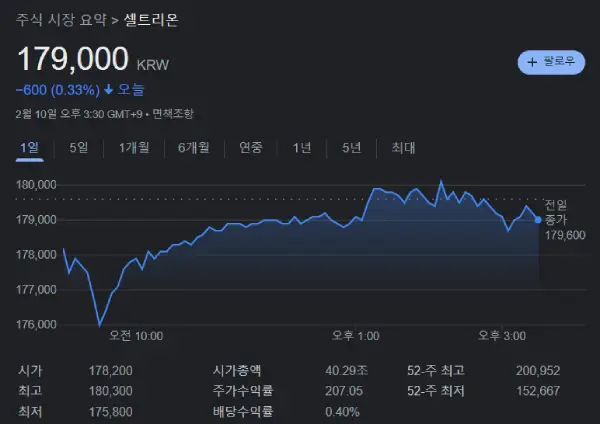The height and width of the screenshot is (424, 600).
Task: Click the 177,000 y-axis label
Action: pyautogui.click(x=36, y=290)
